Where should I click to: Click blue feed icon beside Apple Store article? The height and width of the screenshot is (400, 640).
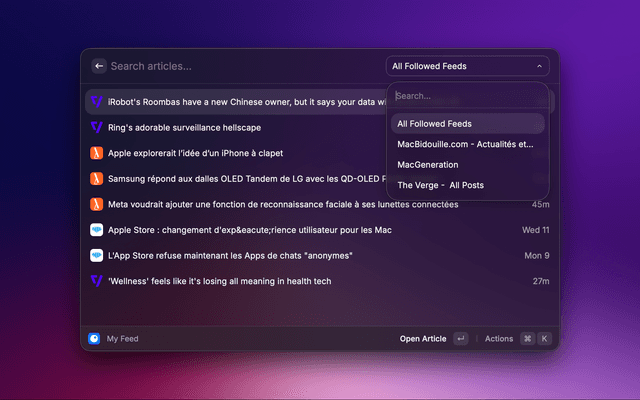point(97,230)
